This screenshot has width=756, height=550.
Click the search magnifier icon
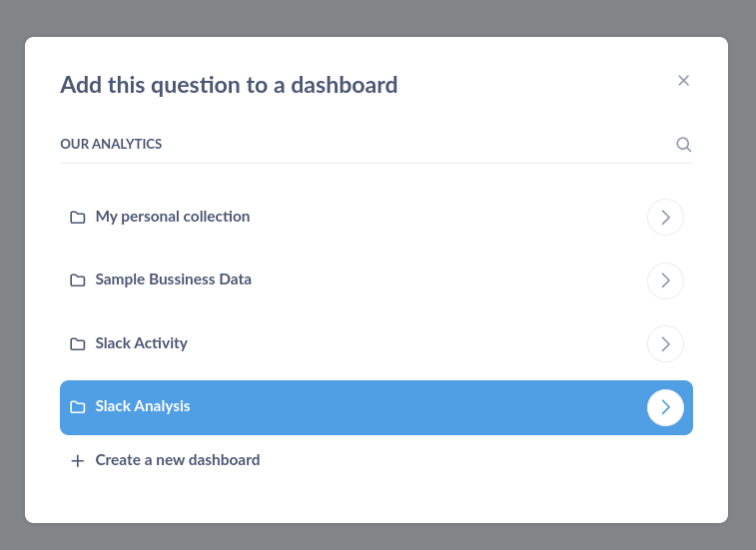pos(684,144)
